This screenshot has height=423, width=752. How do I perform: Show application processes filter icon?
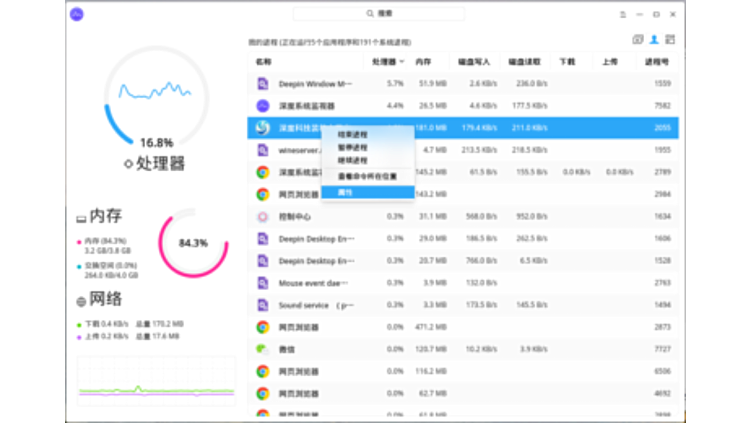pyautogui.click(x=638, y=40)
